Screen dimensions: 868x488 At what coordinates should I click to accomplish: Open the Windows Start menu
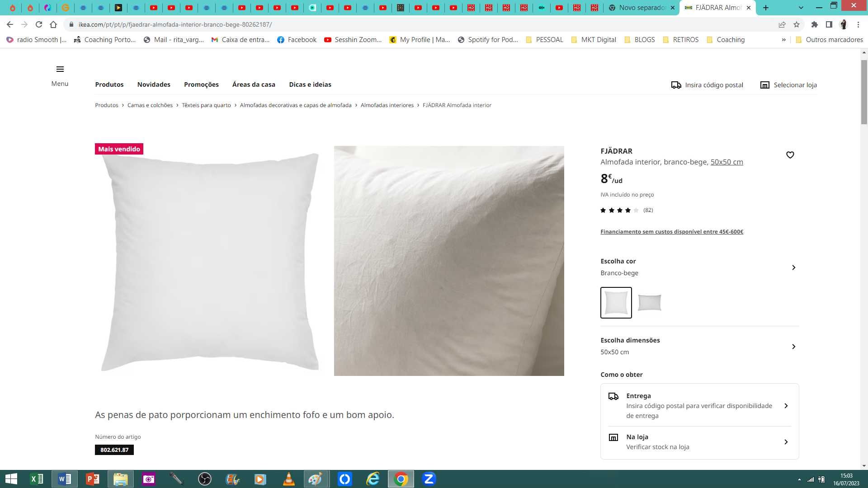point(11,479)
